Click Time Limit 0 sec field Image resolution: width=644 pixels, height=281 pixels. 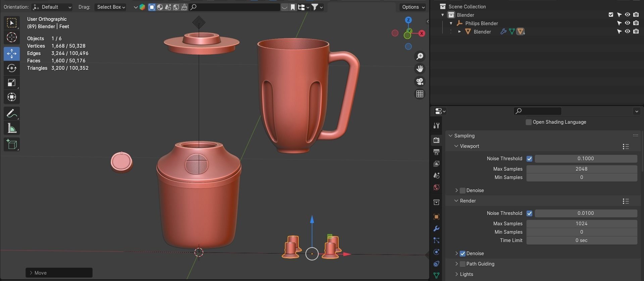click(x=582, y=240)
